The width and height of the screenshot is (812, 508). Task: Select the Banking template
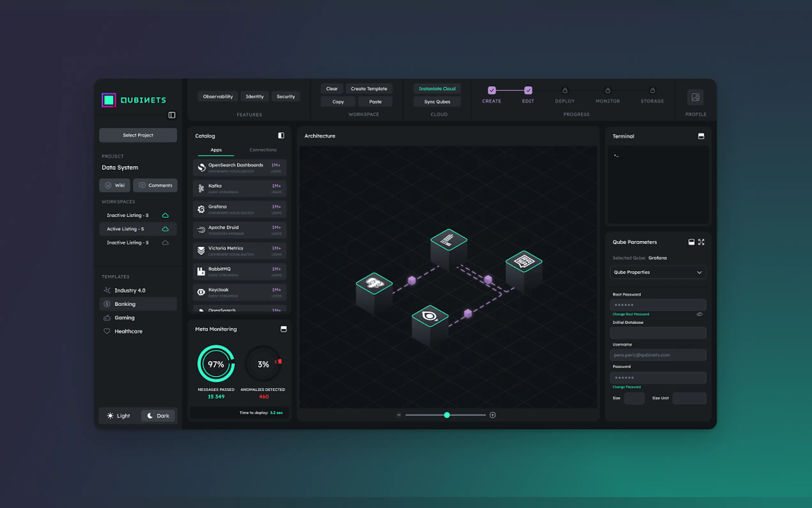click(x=125, y=304)
